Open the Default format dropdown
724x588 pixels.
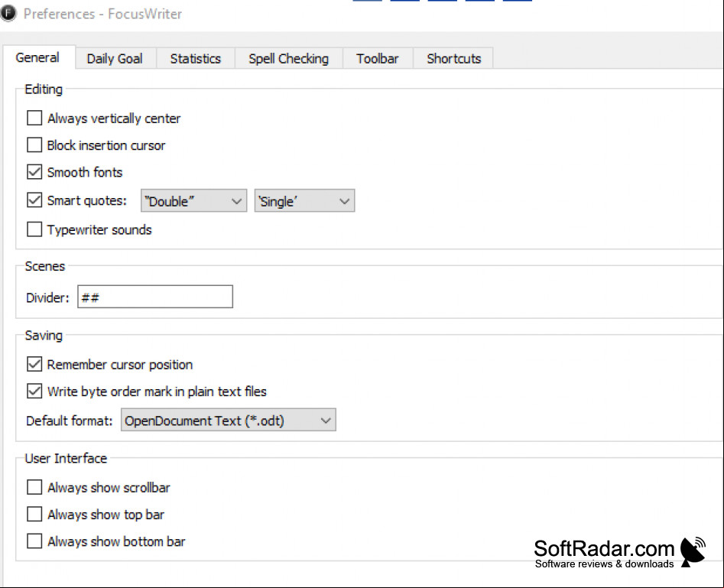click(x=228, y=421)
